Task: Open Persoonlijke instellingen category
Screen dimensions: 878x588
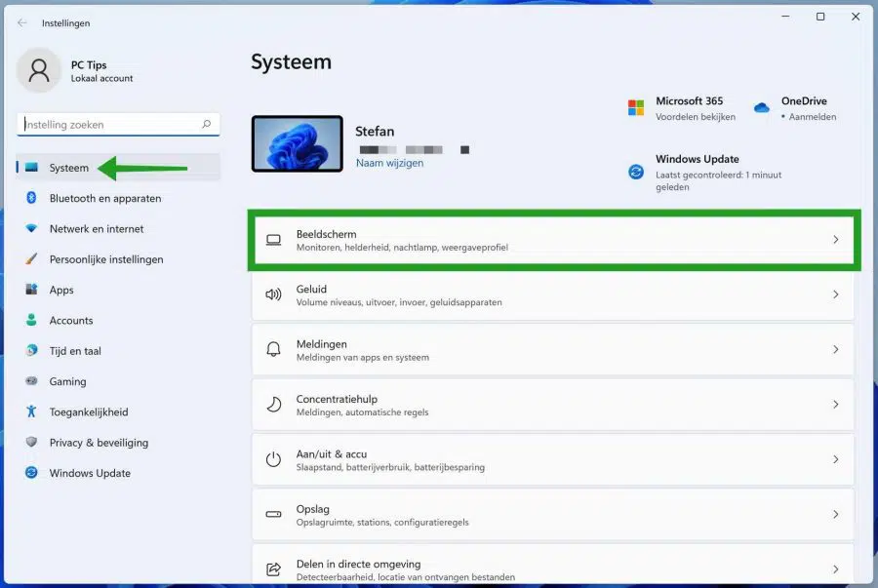Action: click(x=118, y=259)
